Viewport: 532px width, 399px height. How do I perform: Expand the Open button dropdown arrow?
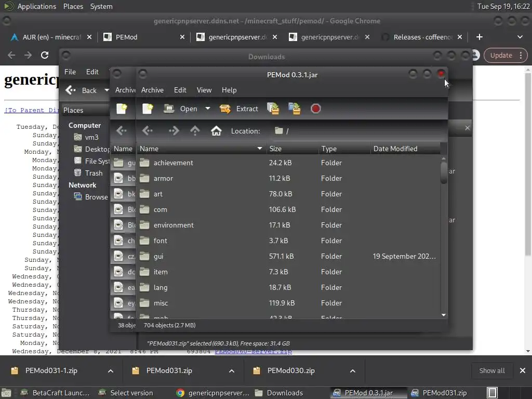(x=208, y=109)
